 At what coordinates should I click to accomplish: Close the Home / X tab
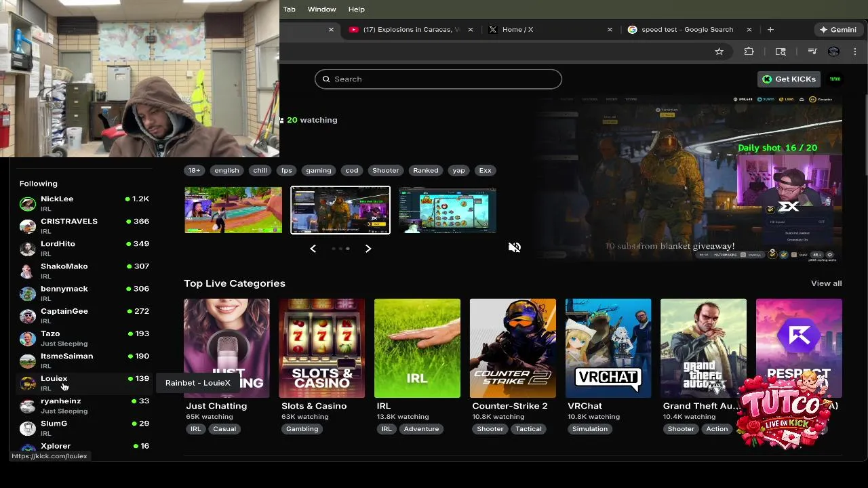coord(610,30)
